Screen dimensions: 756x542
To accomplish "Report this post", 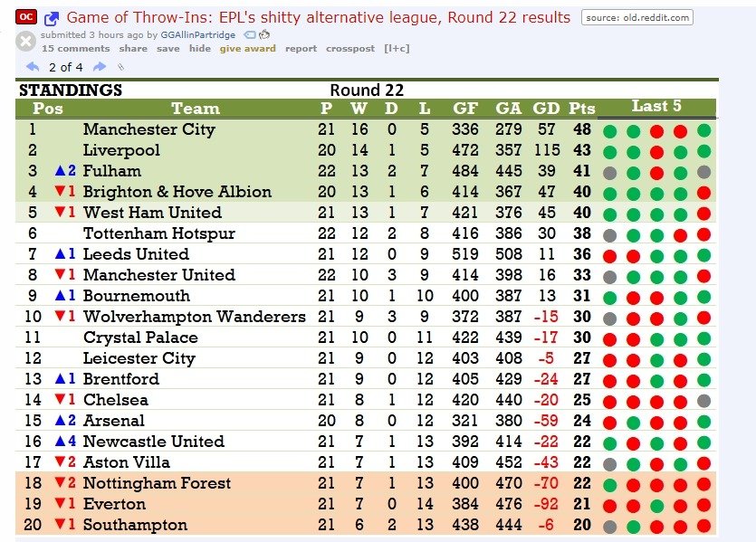I will coord(301,49).
